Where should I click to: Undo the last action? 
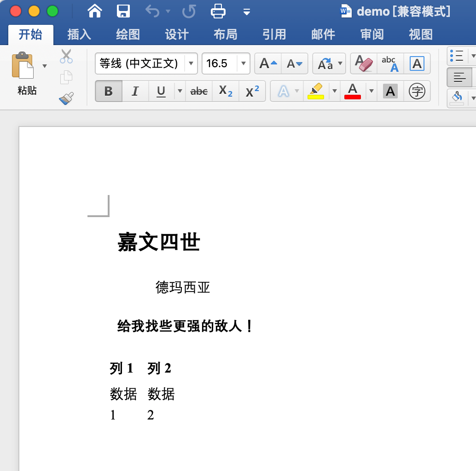[152, 11]
